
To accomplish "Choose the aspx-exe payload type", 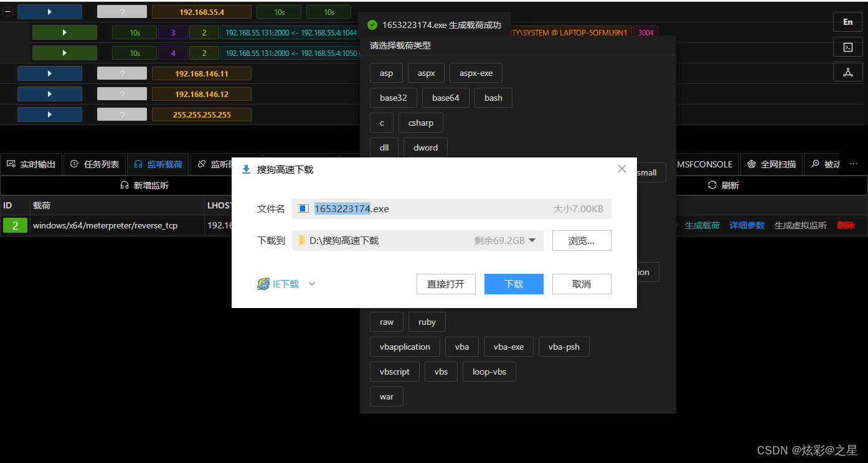I will point(476,73).
